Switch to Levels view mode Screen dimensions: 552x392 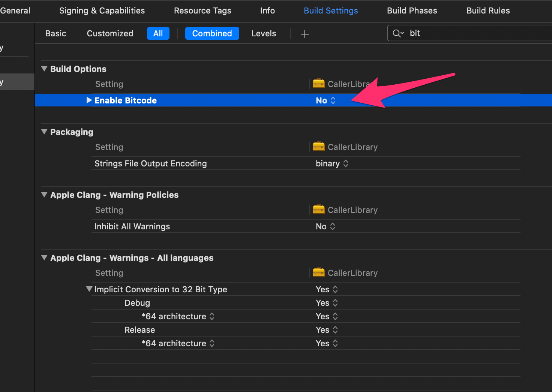264,33
